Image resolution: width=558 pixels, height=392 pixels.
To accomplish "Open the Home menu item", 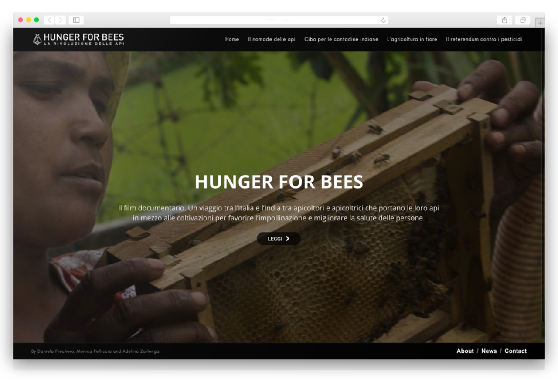I will pyautogui.click(x=232, y=39).
